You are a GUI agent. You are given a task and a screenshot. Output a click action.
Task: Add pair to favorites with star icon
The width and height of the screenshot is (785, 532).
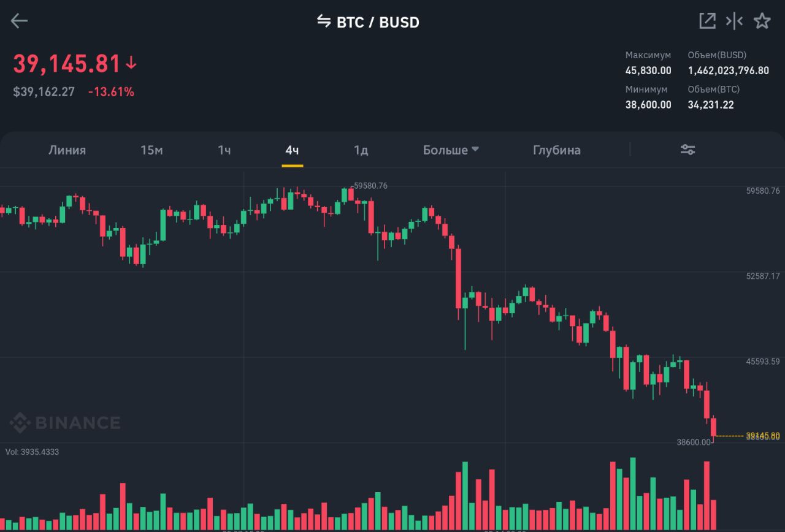pyautogui.click(x=762, y=21)
